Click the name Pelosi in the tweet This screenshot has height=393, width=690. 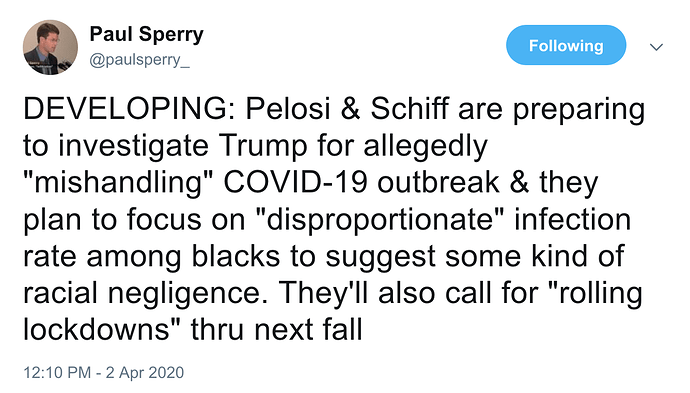[x=288, y=109]
